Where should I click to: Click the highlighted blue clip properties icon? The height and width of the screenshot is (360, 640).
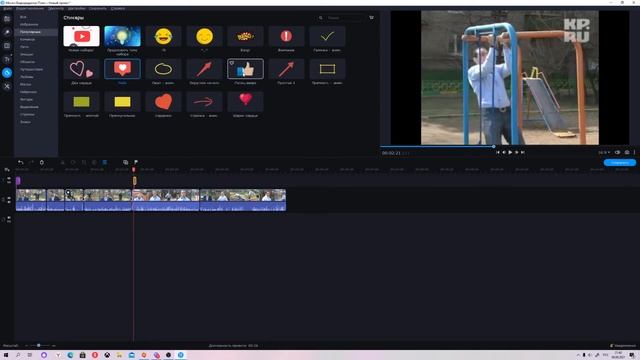click(x=105, y=162)
